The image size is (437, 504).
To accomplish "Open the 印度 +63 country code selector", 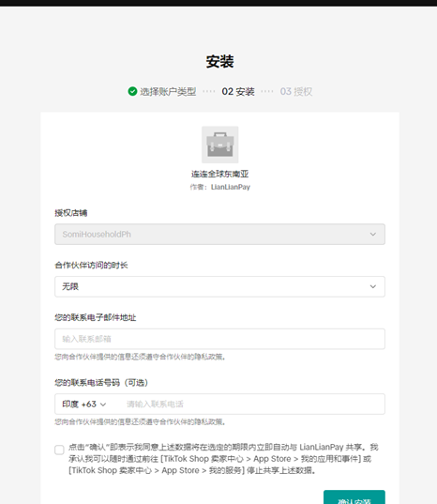I will 84,404.
